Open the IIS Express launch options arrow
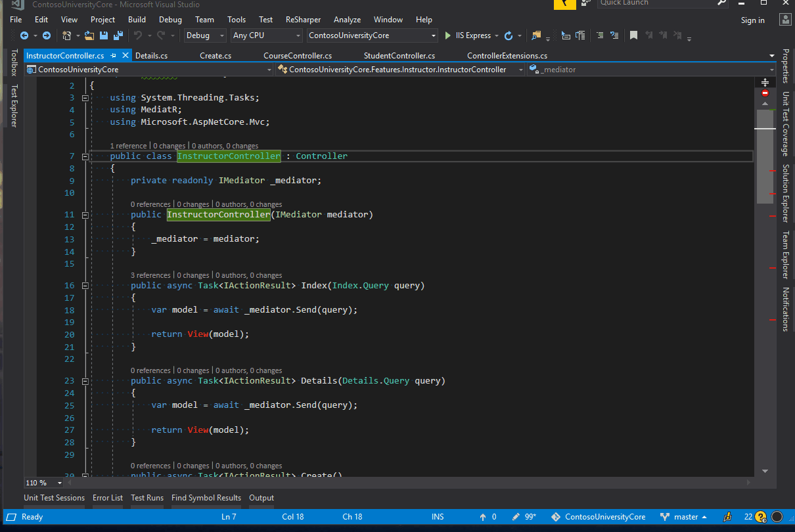Image resolution: width=795 pixels, height=532 pixels. [x=496, y=35]
